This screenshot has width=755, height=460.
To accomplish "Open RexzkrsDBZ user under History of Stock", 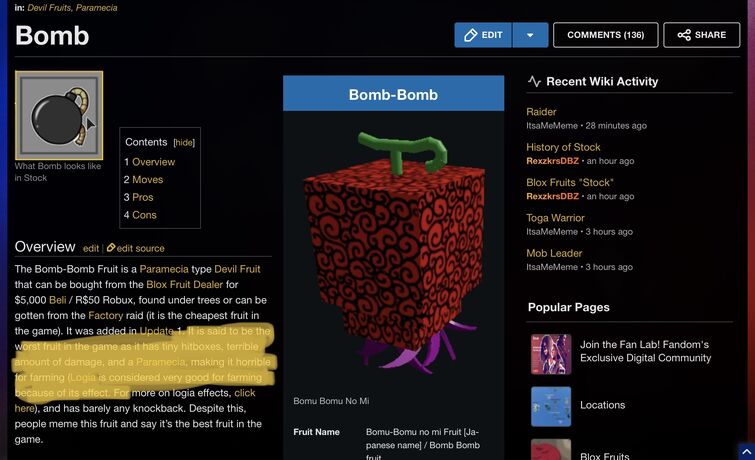I will (552, 161).
